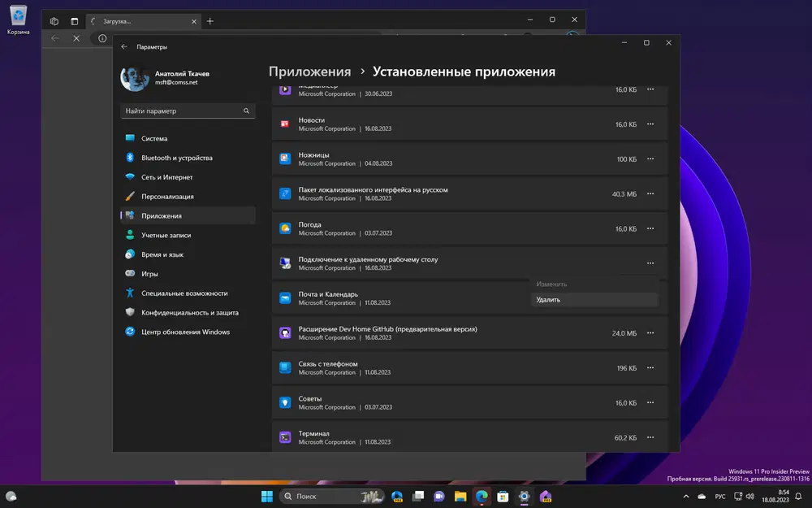Image resolution: width=812 pixels, height=508 pixels.
Task: Open Microsoft Store from taskbar
Action: pos(503,496)
